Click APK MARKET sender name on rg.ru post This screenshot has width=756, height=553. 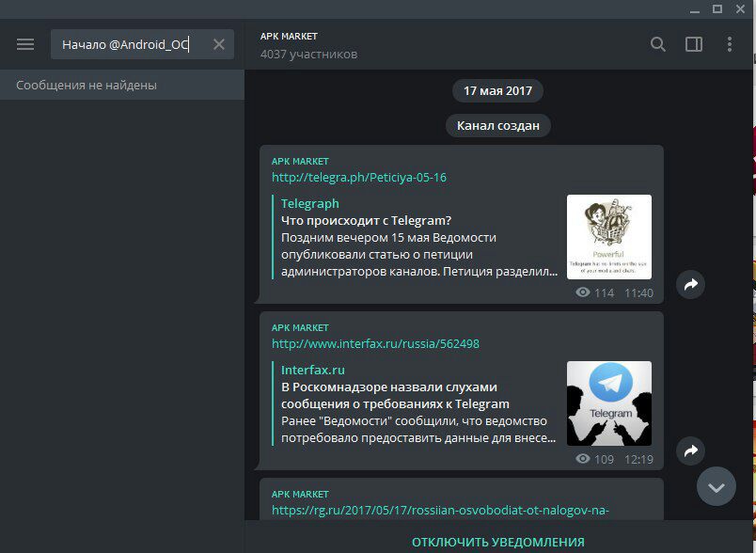pos(300,494)
